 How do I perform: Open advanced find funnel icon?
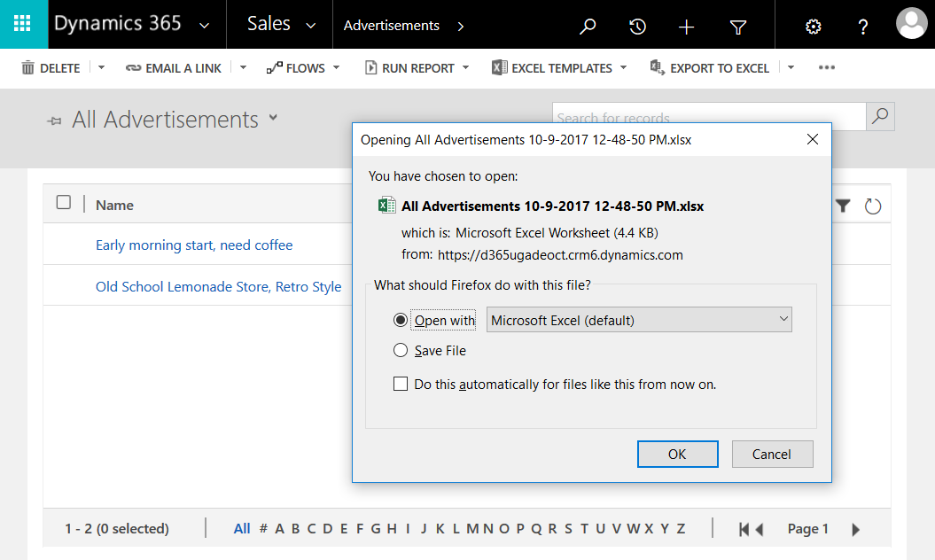point(738,27)
